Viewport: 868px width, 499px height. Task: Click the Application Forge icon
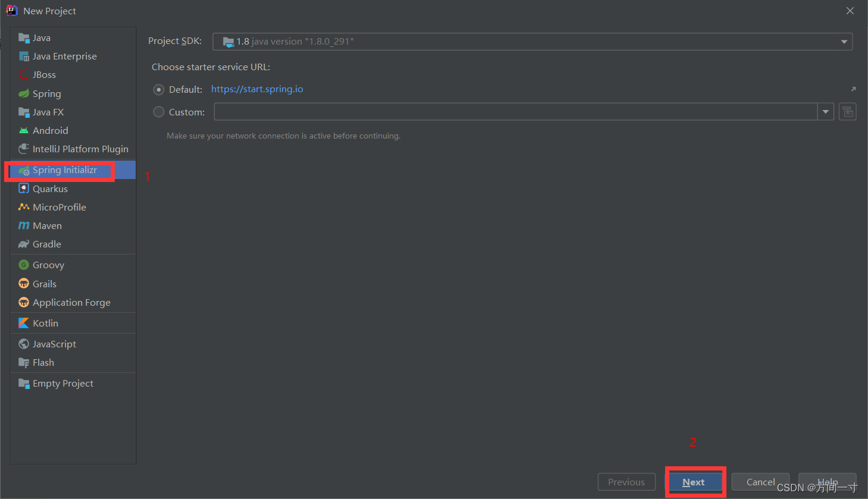(x=24, y=303)
